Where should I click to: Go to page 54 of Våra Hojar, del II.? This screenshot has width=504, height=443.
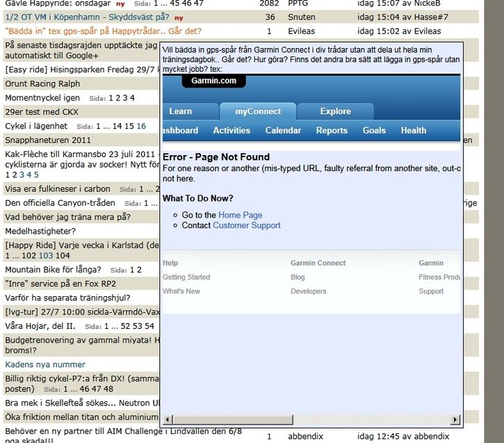point(149,326)
